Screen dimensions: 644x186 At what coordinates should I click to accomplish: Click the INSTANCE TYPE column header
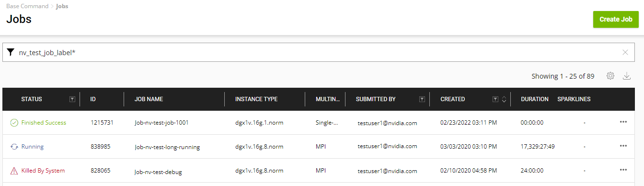click(256, 99)
